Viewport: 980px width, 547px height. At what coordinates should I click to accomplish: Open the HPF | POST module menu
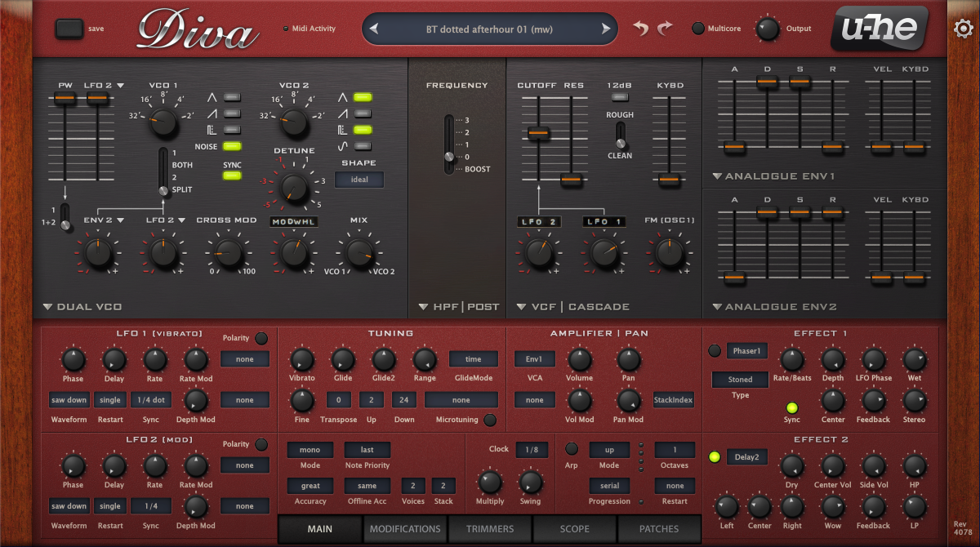tap(458, 307)
